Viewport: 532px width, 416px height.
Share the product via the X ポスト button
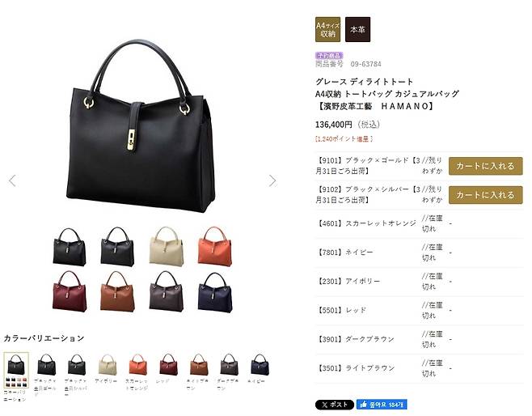[335, 405]
